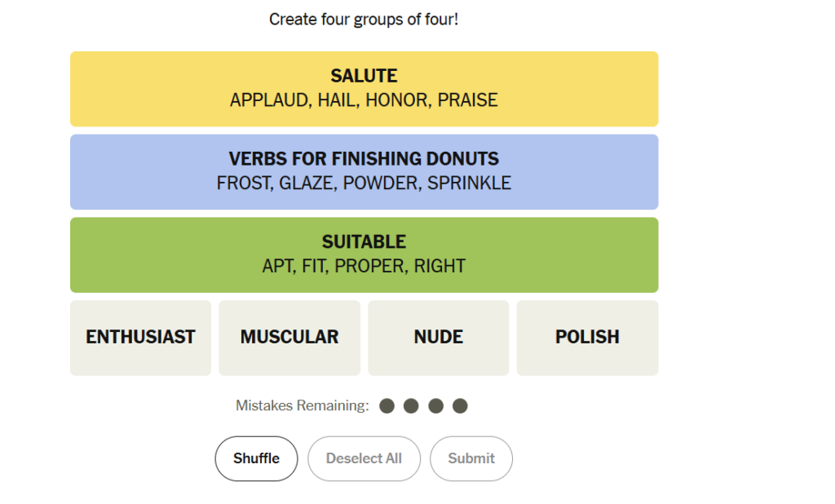Click the second mistakes remaining dot
Viewport: 835px width, 504px height.
click(x=411, y=406)
